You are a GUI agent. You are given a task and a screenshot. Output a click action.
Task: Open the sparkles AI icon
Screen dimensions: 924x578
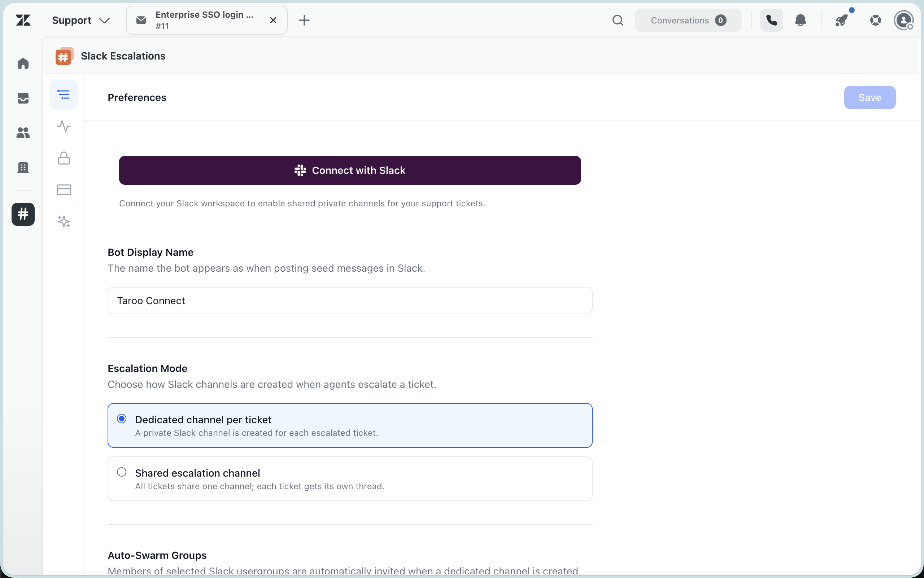[x=64, y=221]
